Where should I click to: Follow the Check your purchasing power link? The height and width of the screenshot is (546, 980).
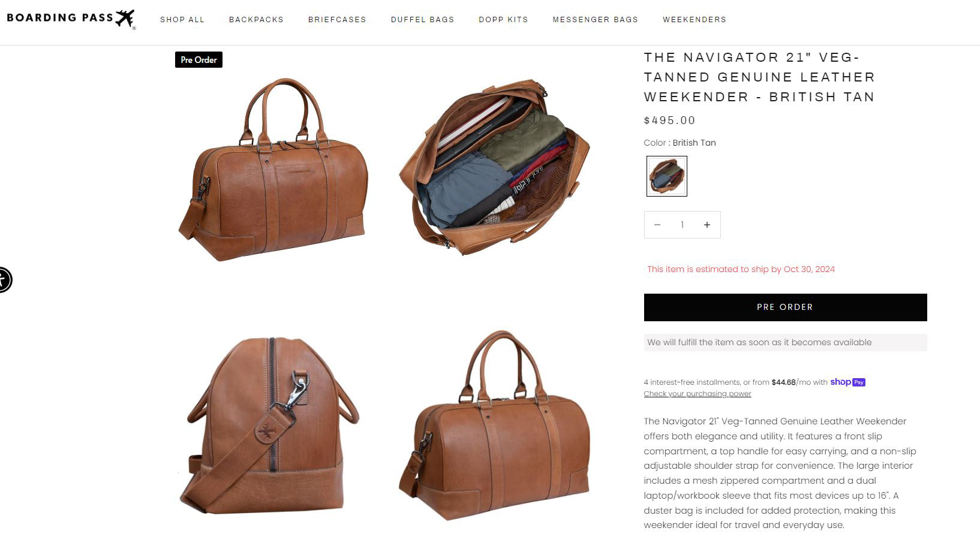pyautogui.click(x=698, y=394)
